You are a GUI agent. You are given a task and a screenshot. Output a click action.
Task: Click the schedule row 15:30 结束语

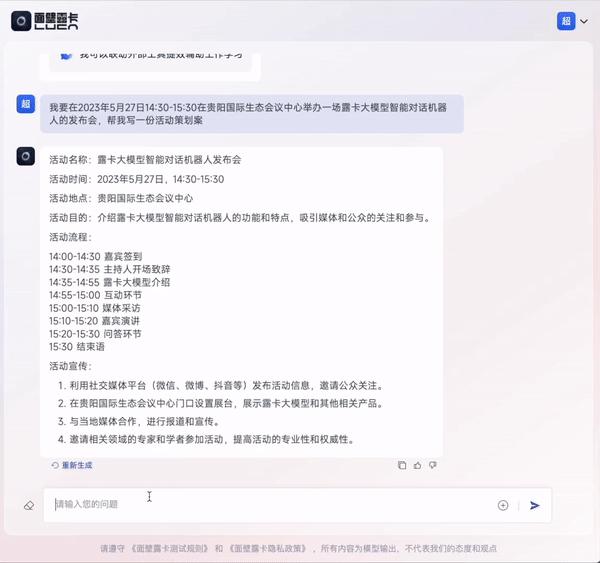[x=77, y=347]
